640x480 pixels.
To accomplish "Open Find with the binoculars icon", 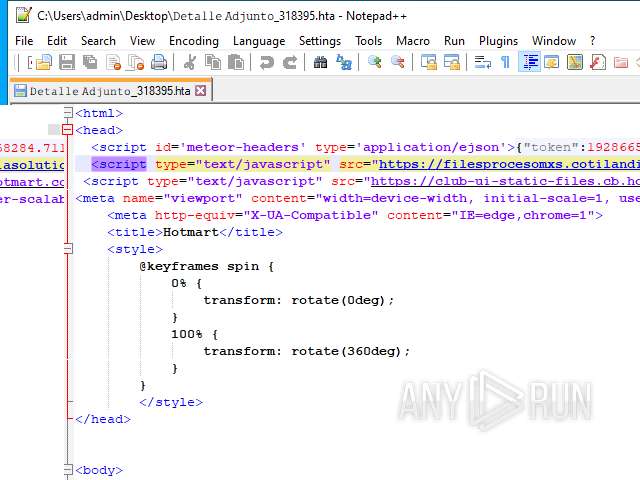I will pyautogui.click(x=320, y=62).
